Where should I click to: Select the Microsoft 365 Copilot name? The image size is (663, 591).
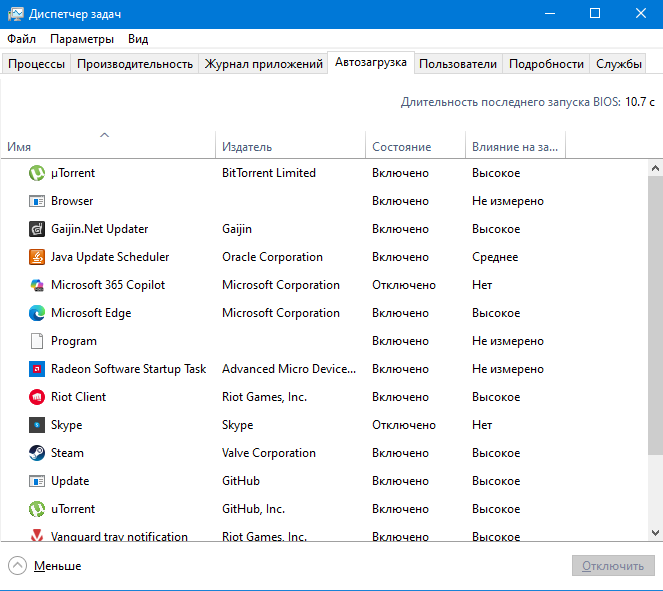pyautogui.click(x=108, y=285)
